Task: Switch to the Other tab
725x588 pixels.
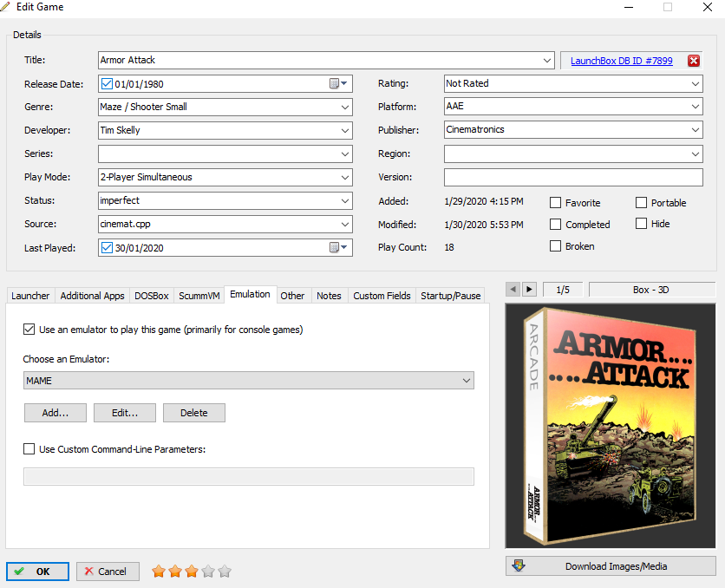Action: pos(292,296)
